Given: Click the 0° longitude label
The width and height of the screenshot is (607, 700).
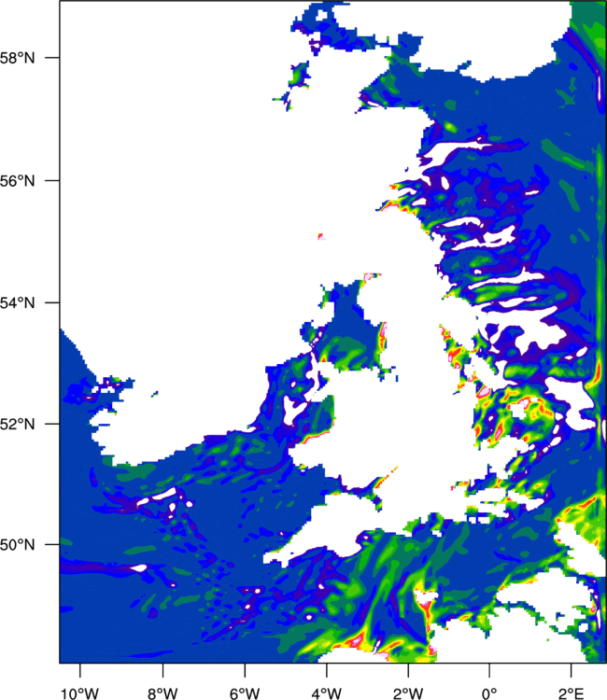Looking at the screenshot, I should (x=489, y=693).
